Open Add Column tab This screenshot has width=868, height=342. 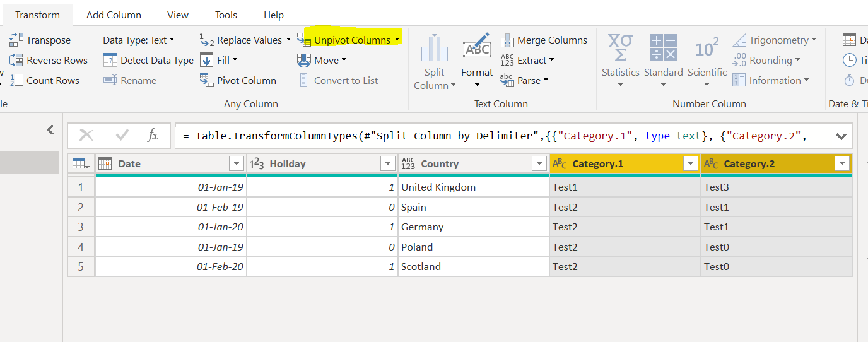coord(114,15)
